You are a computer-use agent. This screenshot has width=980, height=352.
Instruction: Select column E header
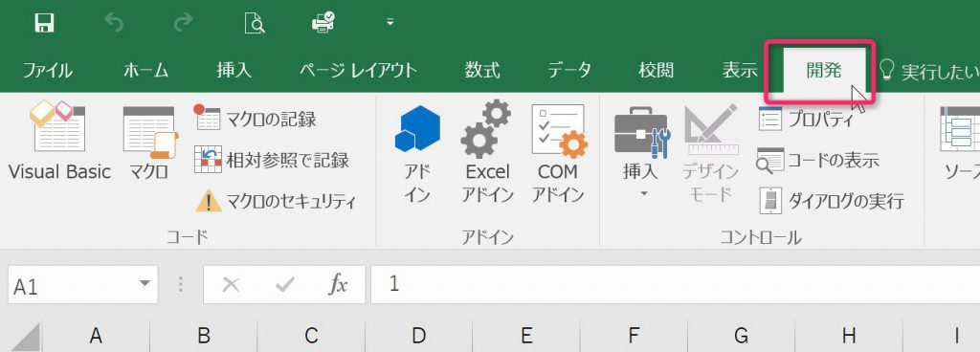point(526,337)
